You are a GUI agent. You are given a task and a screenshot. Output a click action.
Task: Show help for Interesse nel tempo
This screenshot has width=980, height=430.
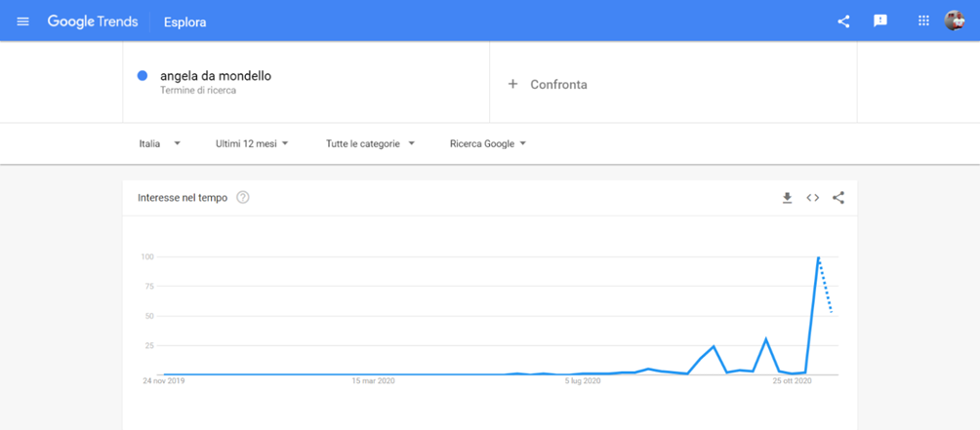click(243, 198)
